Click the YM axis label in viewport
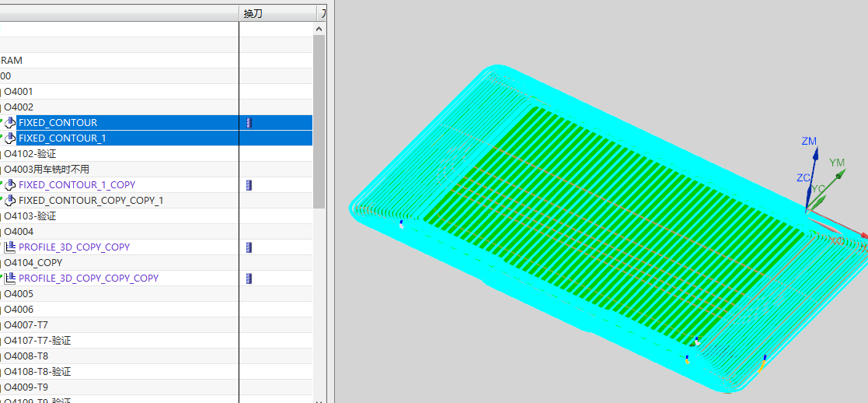This screenshot has width=868, height=403. pos(837,163)
